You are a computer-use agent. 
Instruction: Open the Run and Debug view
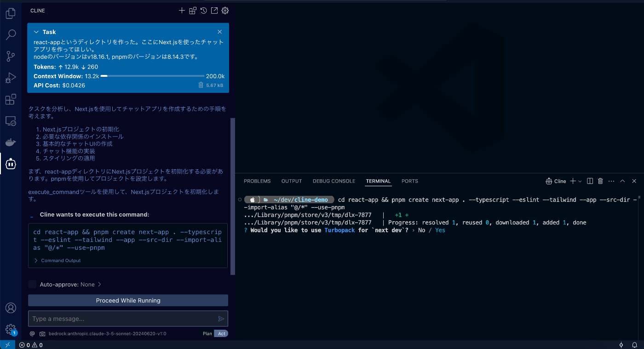coord(11,78)
